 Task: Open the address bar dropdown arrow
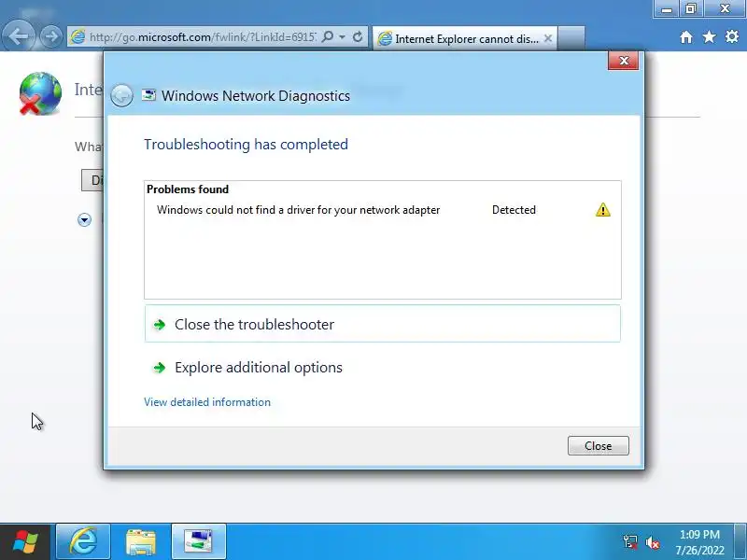(342, 36)
